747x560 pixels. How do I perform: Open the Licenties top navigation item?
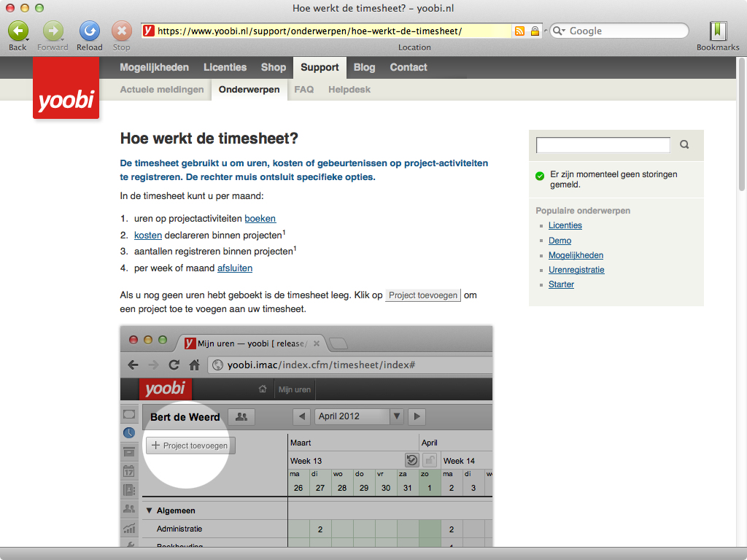[225, 67]
